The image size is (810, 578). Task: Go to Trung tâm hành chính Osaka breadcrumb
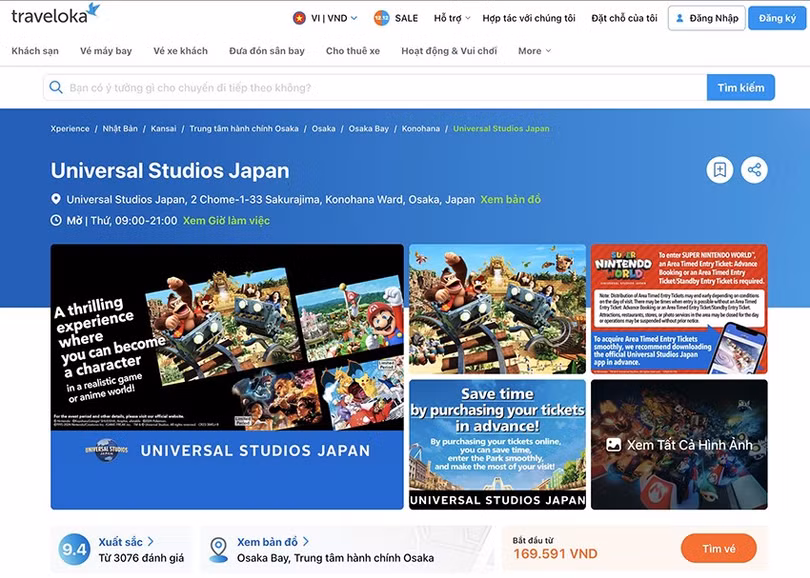(x=244, y=129)
